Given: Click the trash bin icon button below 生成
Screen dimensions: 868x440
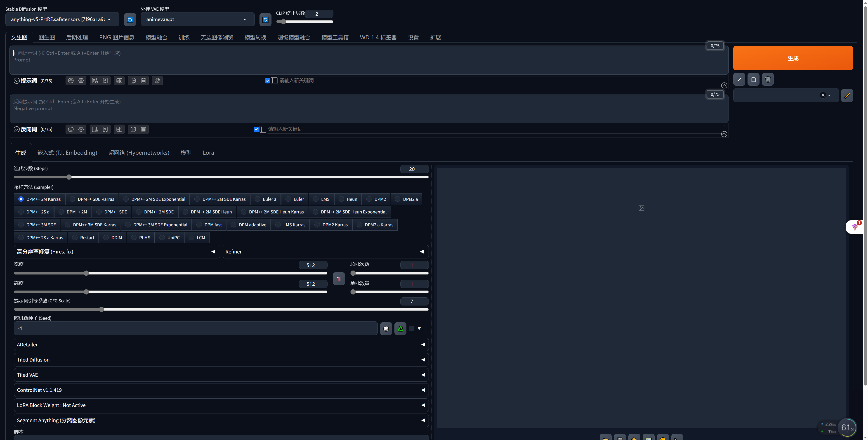Looking at the screenshot, I should pos(768,80).
